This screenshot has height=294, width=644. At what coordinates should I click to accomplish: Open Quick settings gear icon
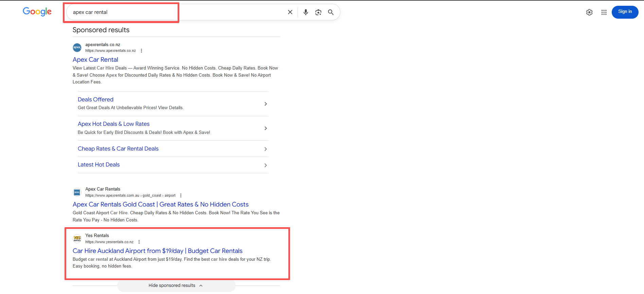(589, 12)
